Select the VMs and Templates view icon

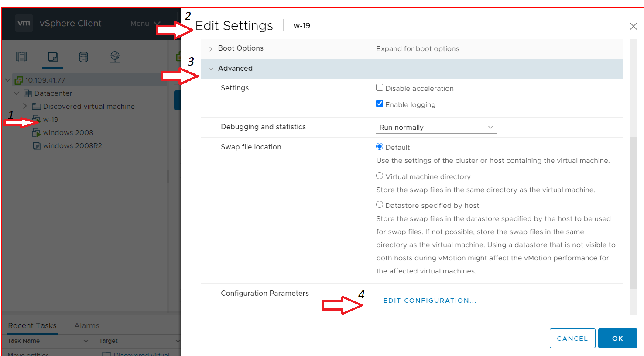pyautogui.click(x=52, y=57)
